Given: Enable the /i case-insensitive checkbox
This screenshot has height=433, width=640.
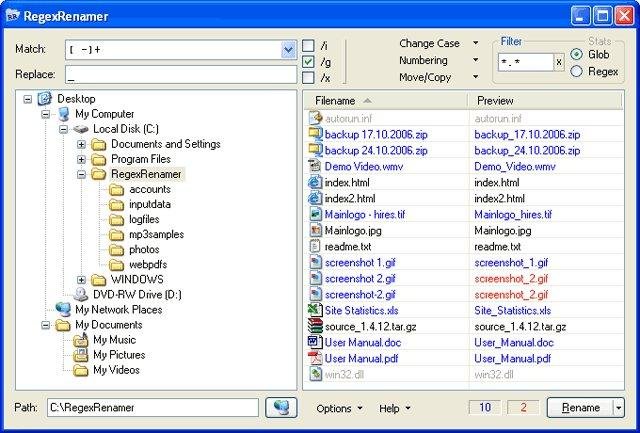Looking at the screenshot, I should [308, 46].
